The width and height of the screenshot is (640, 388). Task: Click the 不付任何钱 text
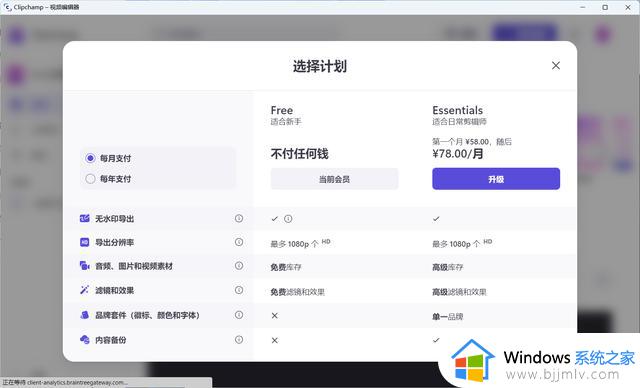300,154
